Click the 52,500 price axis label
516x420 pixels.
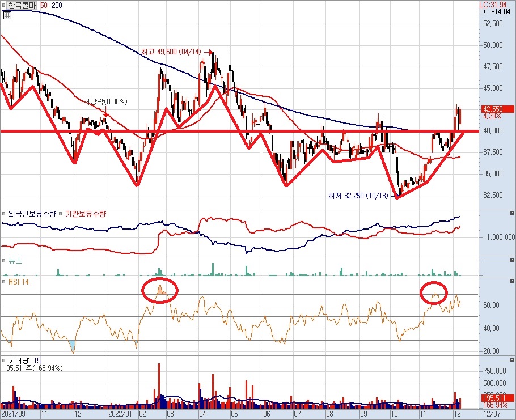pyautogui.click(x=493, y=23)
